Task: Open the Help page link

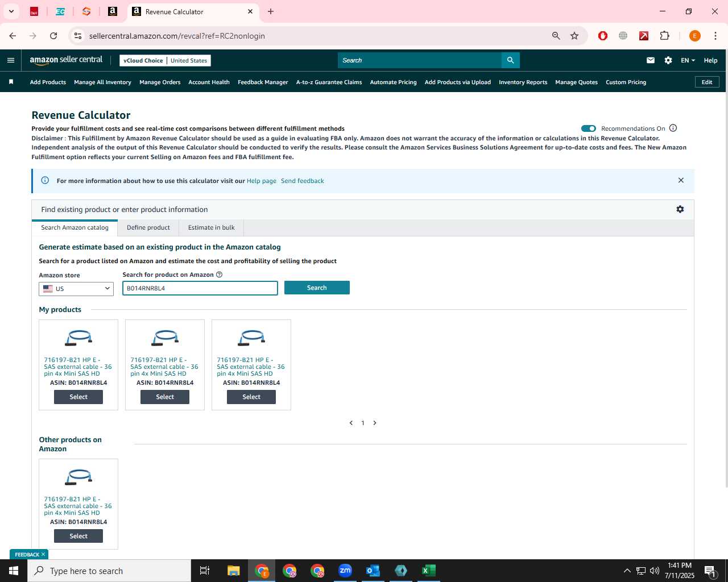Action: pos(262,181)
